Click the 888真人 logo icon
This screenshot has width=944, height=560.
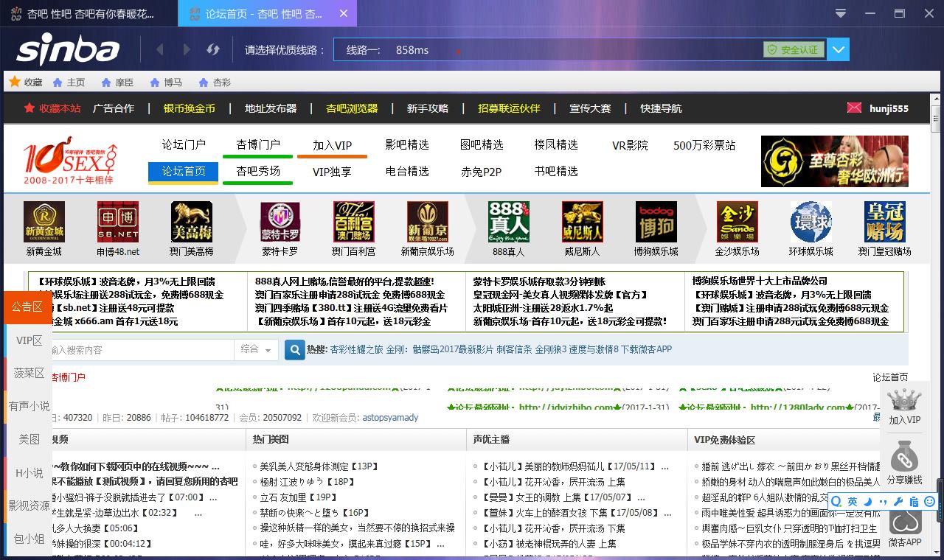pyautogui.click(x=509, y=222)
